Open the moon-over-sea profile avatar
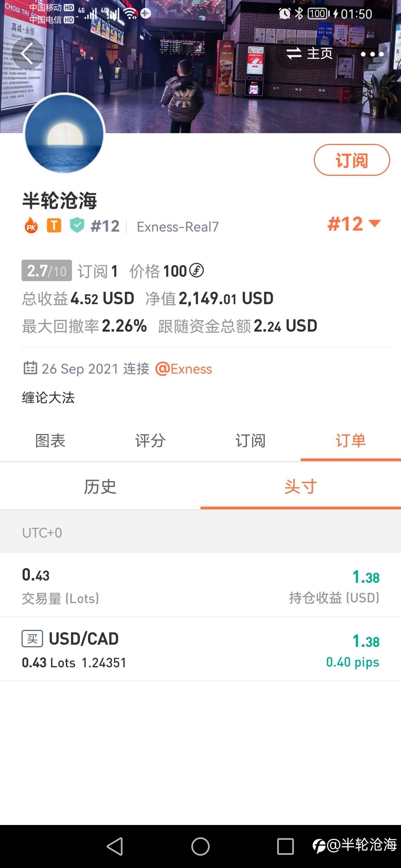The height and width of the screenshot is (868, 401). click(64, 134)
